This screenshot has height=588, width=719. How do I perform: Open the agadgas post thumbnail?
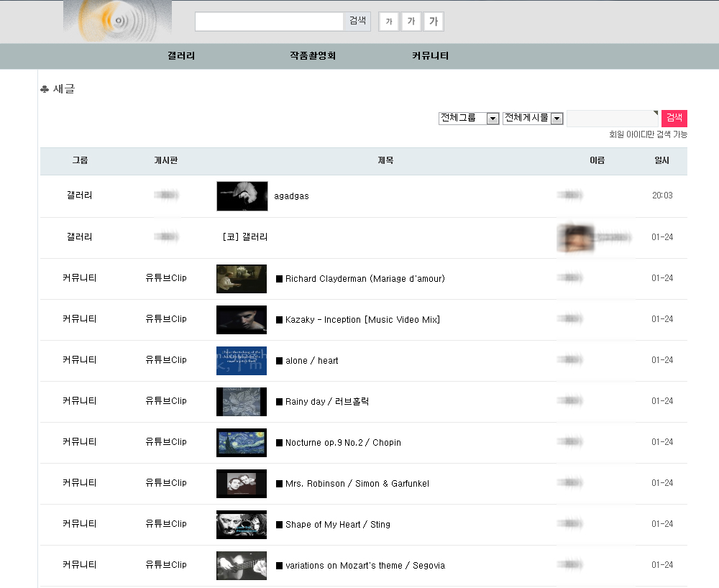(242, 196)
